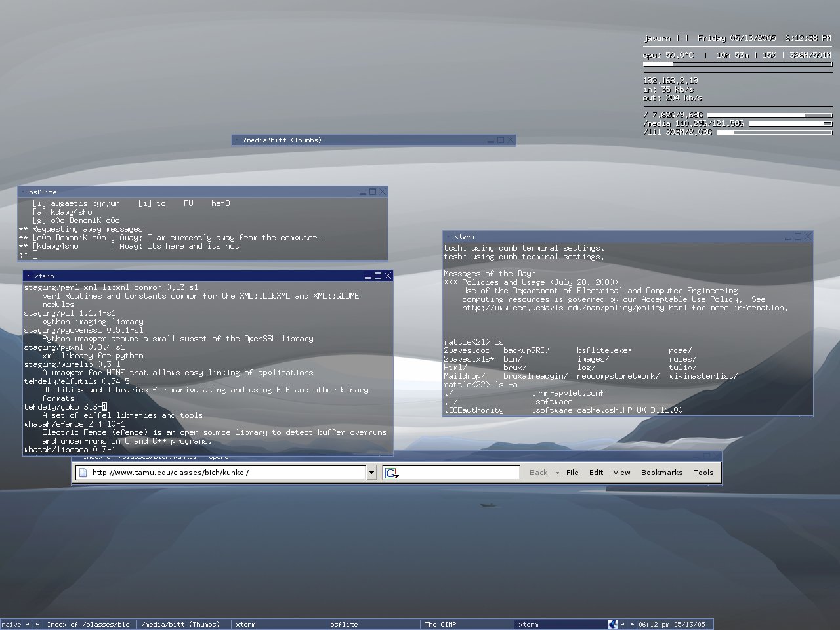This screenshot has height=630, width=840.
Task: Minimize the xterm window showing rattle prompt
Action: click(x=788, y=237)
